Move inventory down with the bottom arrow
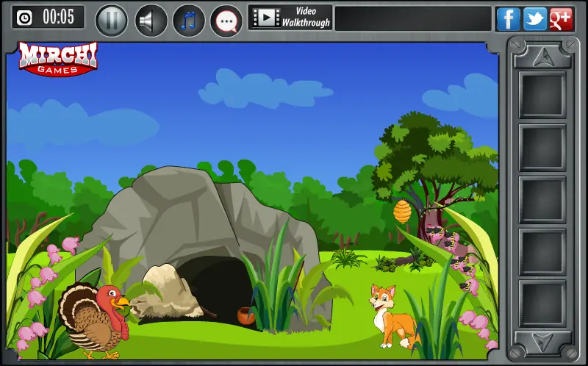588x366 pixels. (x=542, y=341)
